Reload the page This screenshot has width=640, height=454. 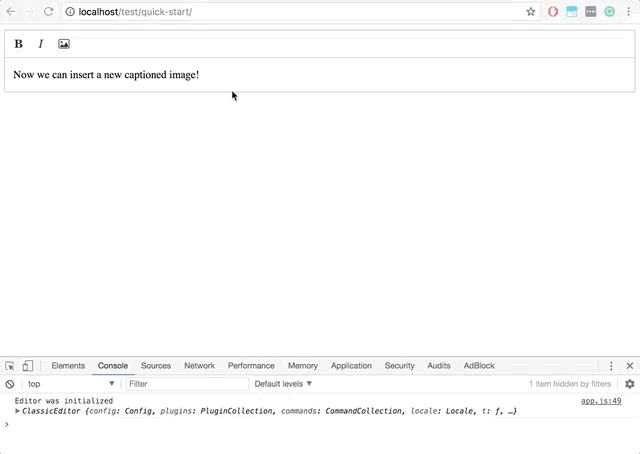point(48,12)
